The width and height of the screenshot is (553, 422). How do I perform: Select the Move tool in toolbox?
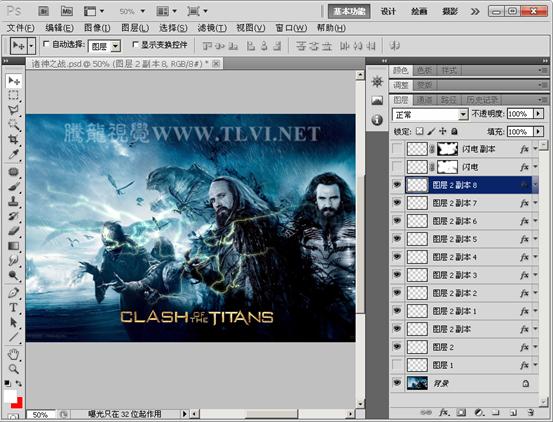(x=14, y=81)
